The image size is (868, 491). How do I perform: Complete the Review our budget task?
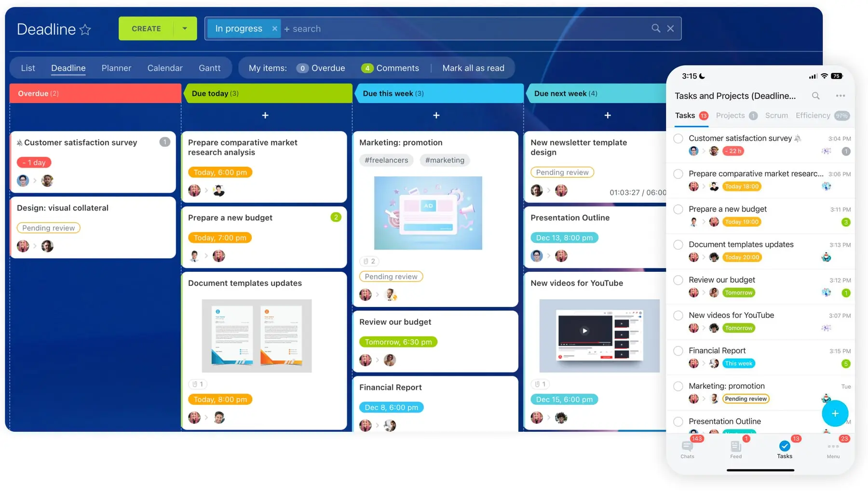[678, 280]
